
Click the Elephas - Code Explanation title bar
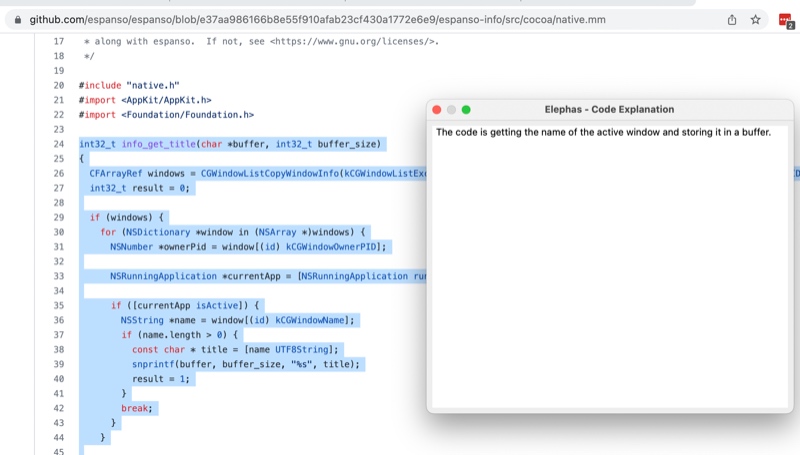point(609,109)
